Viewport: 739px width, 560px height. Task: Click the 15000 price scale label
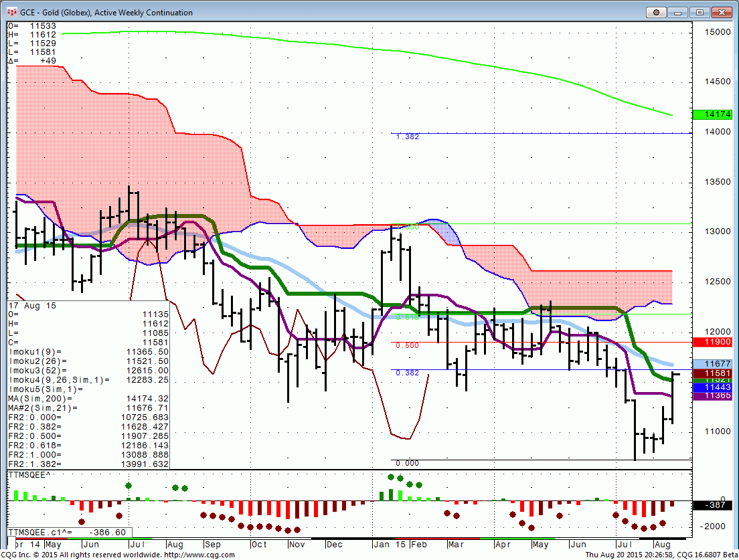(718, 32)
